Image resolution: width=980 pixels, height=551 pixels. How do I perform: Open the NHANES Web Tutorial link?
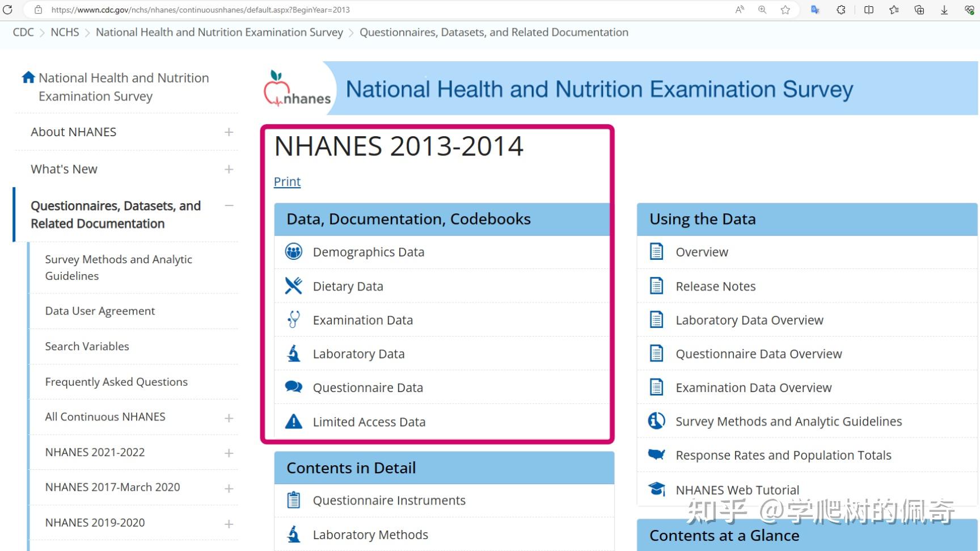(x=737, y=490)
